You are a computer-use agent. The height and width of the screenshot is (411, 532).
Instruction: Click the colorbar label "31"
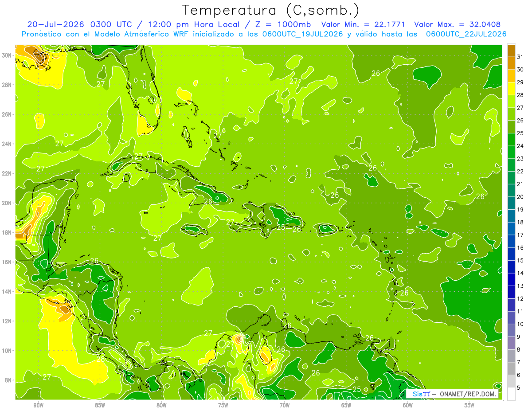click(x=521, y=57)
